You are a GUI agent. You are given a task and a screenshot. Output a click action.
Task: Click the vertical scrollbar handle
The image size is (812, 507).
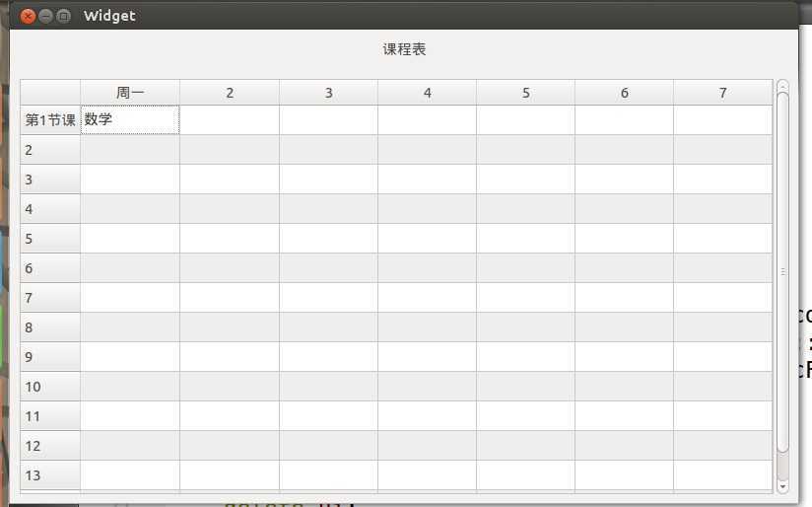[x=783, y=271]
